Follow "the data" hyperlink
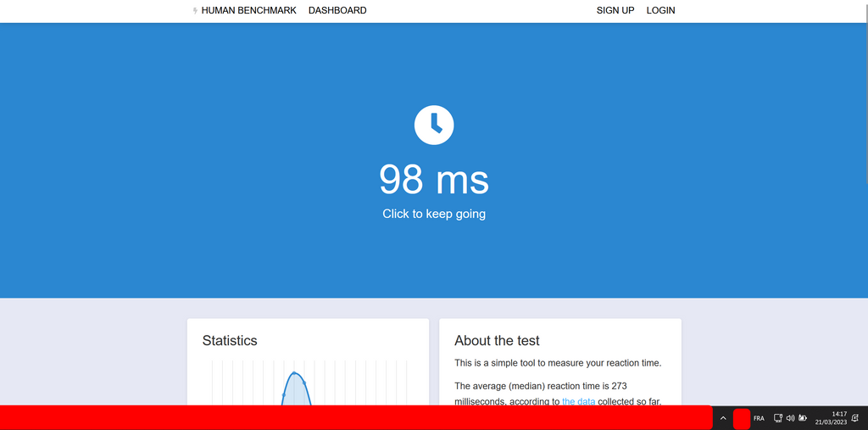868x430 pixels. pyautogui.click(x=578, y=401)
